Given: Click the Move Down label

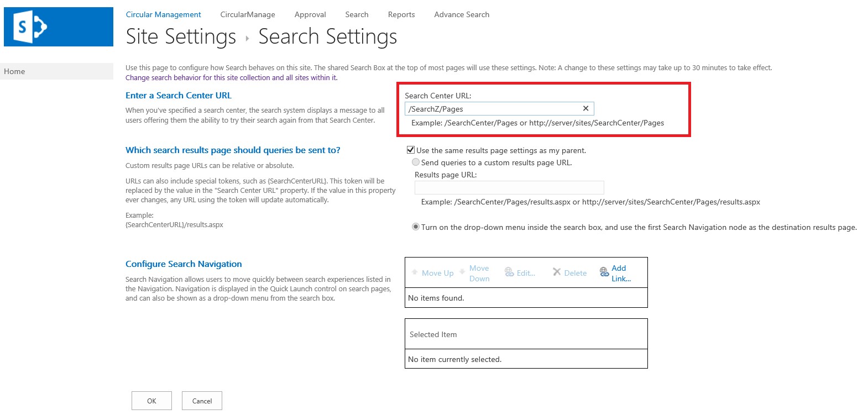Looking at the screenshot, I should coord(479,273).
